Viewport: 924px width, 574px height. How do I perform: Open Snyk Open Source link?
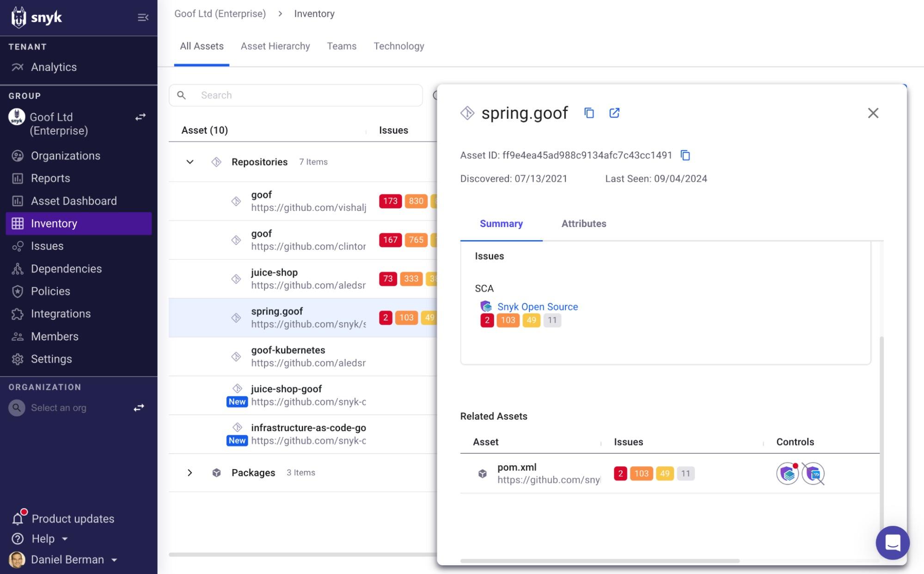[538, 307]
